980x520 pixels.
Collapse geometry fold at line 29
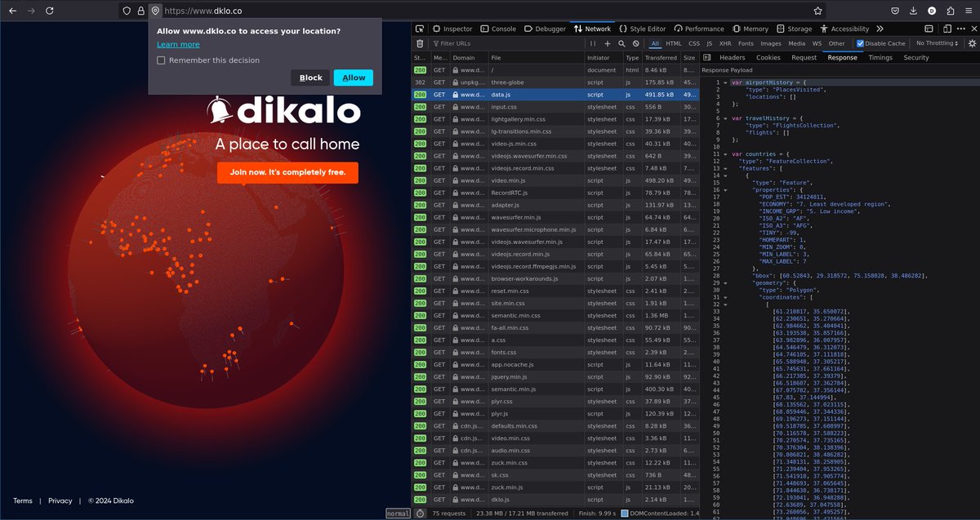point(725,282)
